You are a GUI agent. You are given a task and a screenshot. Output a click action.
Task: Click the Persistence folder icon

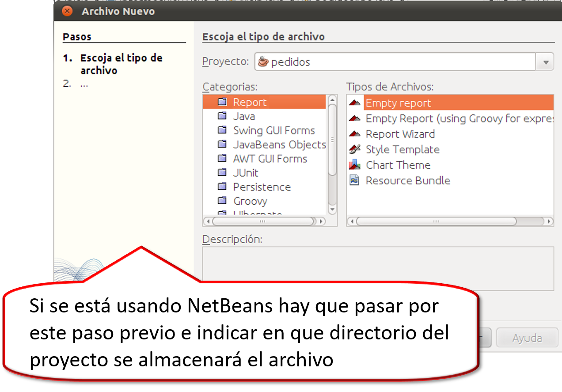coord(222,187)
